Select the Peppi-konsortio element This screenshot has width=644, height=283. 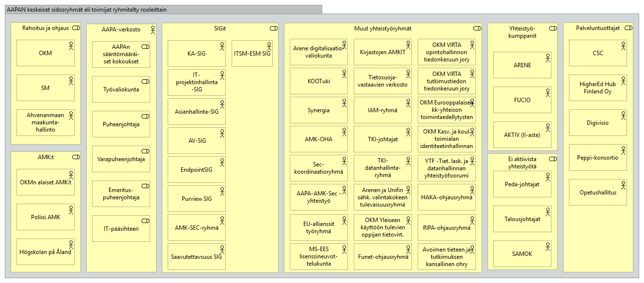[597, 158]
